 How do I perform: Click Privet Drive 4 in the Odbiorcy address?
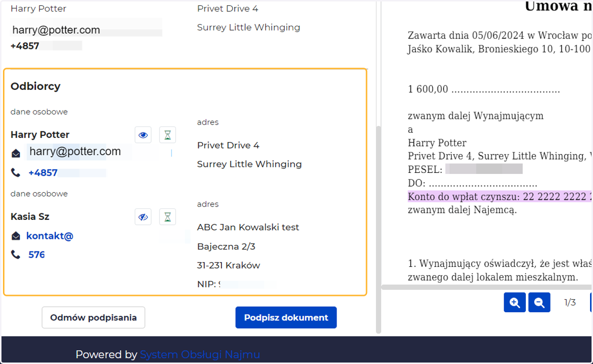coord(228,145)
